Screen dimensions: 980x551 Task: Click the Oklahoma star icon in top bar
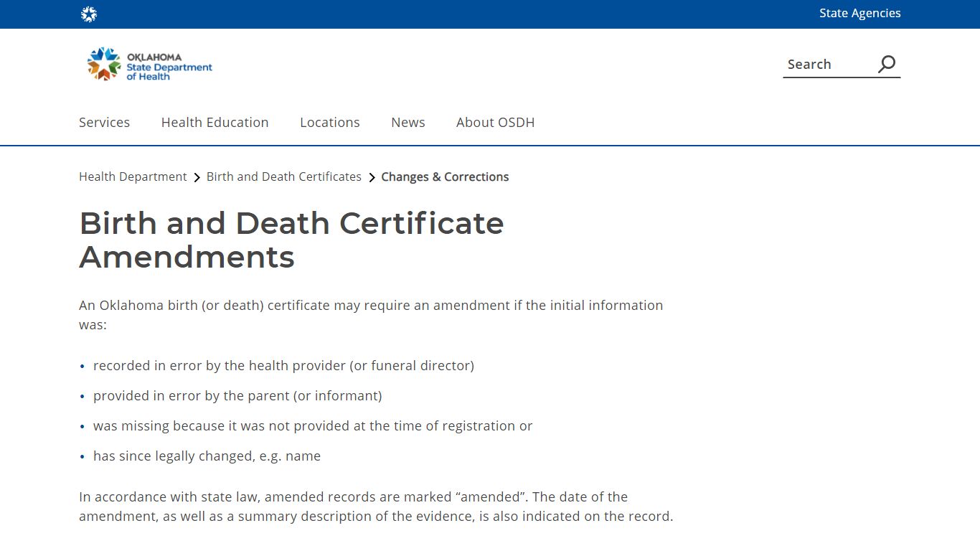(x=89, y=14)
